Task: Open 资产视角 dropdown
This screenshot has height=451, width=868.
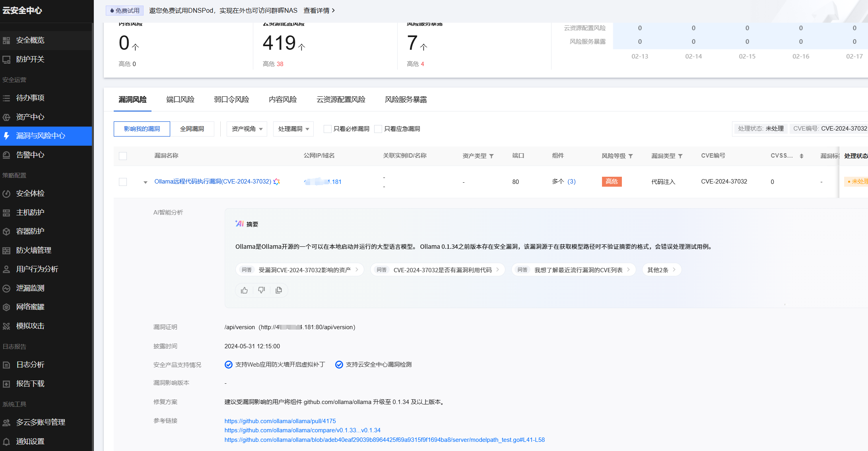Action: pyautogui.click(x=247, y=129)
